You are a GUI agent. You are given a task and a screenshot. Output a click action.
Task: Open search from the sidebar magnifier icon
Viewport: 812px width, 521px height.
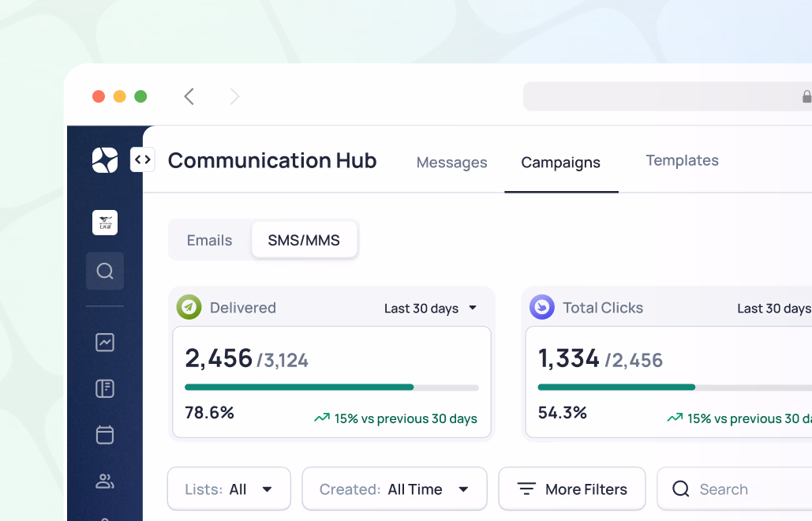coord(105,271)
